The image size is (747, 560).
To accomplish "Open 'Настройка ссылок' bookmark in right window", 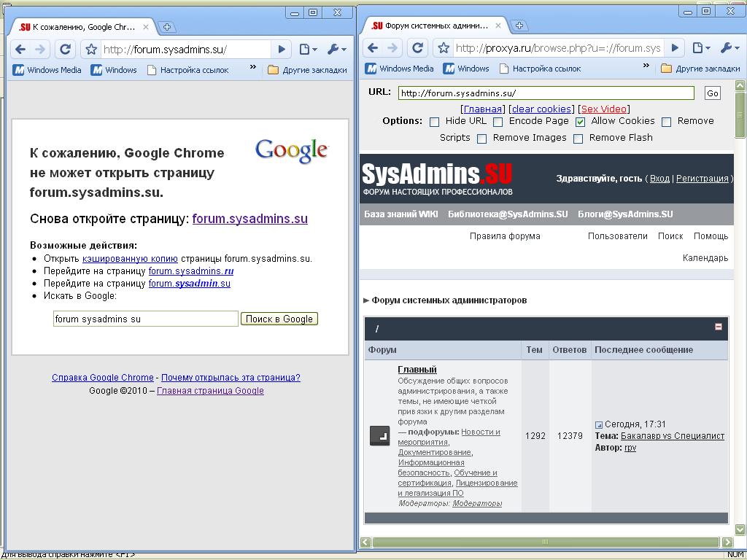I will [541, 69].
